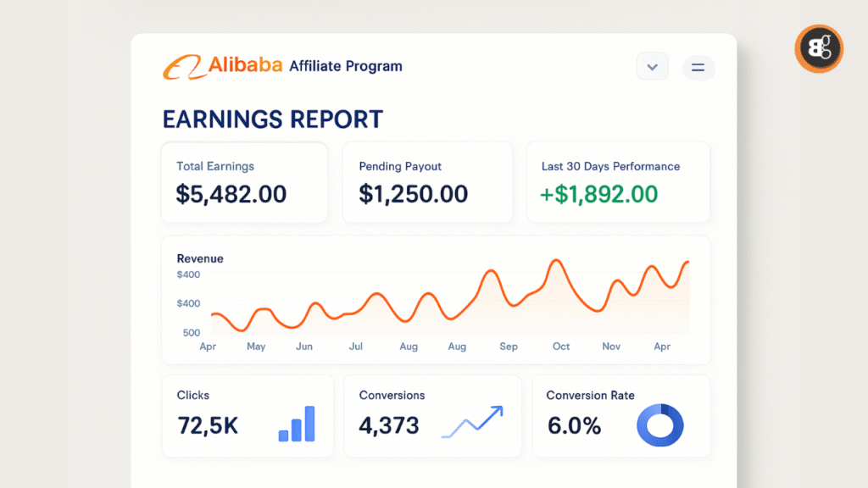
Task: Click the Total Earnings amount
Action: tap(229, 193)
